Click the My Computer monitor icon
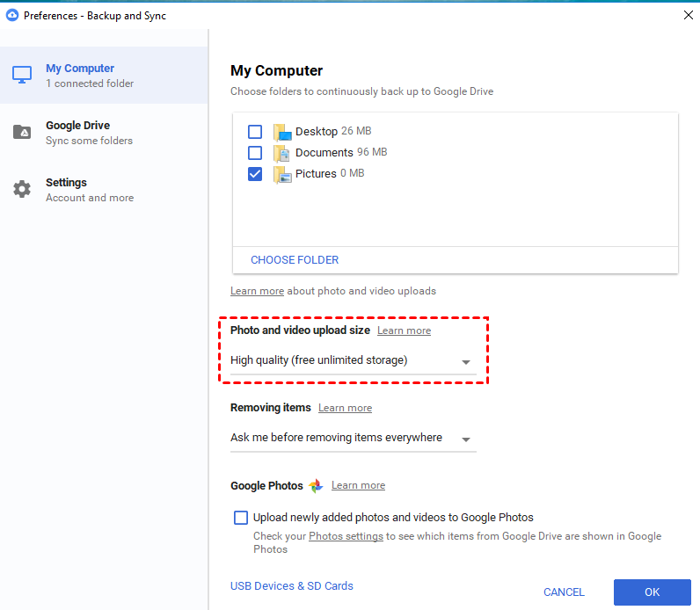The image size is (700, 610). point(22,76)
